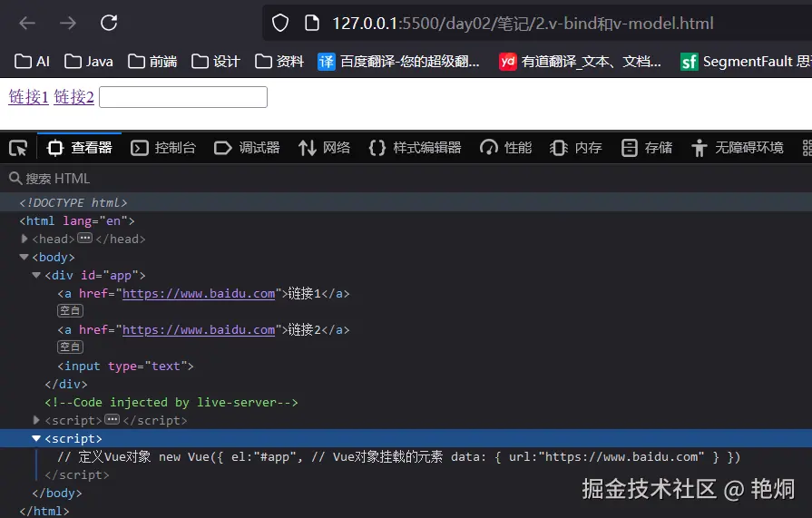Click the 链接2 link on the page
Image resolution: width=812 pixels, height=518 pixels.
click(73, 97)
